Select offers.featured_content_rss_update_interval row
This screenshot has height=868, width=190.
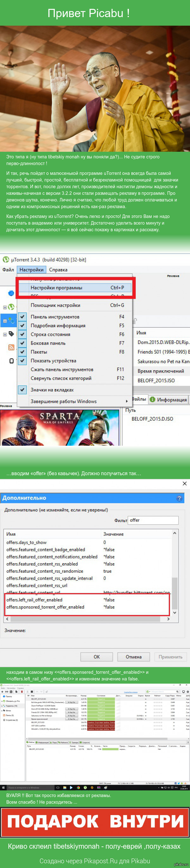[x=88, y=578]
